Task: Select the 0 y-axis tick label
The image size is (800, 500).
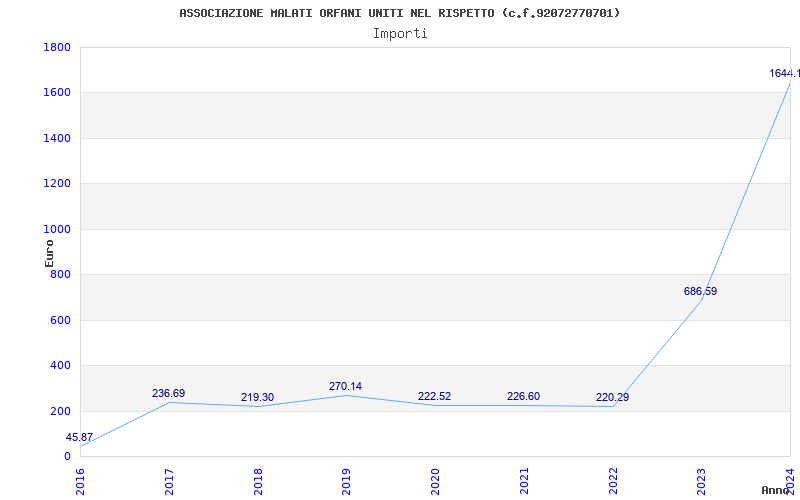Action: click(67, 457)
